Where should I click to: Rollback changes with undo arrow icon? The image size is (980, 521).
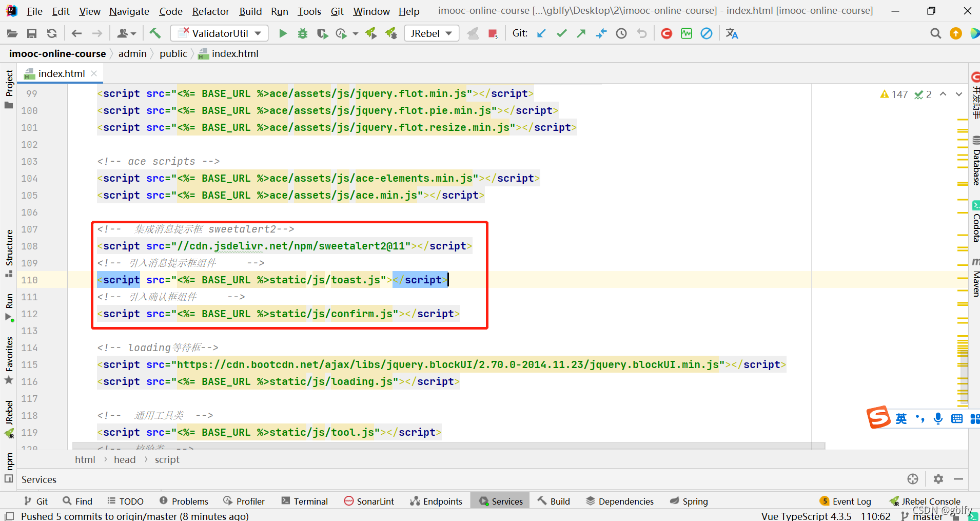coord(641,33)
